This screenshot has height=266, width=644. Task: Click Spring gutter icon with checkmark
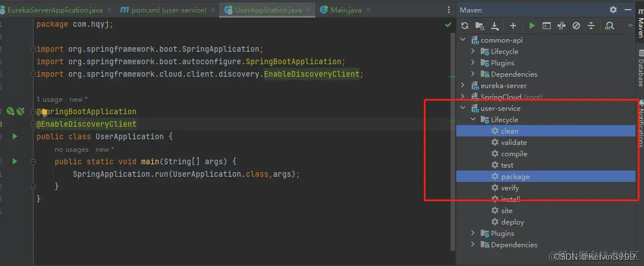[x=20, y=111]
